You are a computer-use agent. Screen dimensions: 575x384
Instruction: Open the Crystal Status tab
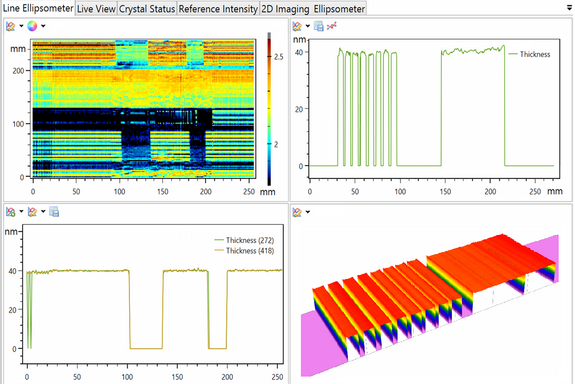[x=147, y=9]
